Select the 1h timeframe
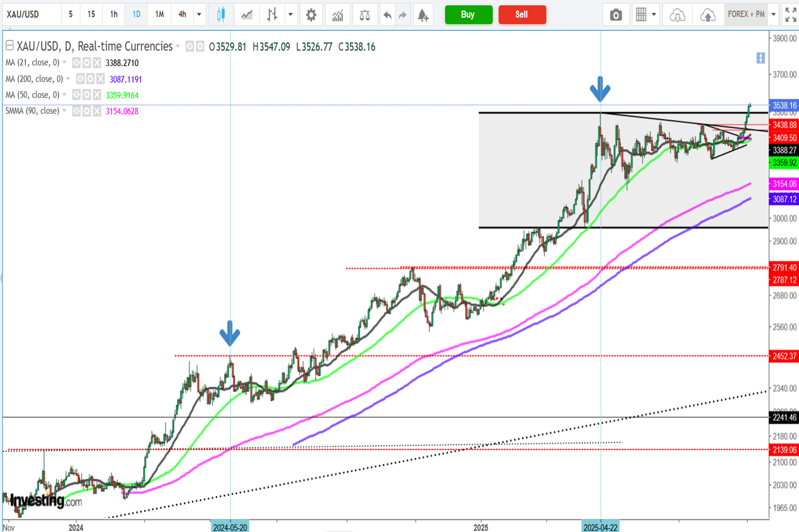Image resolution: width=799 pixels, height=532 pixels. tap(114, 15)
